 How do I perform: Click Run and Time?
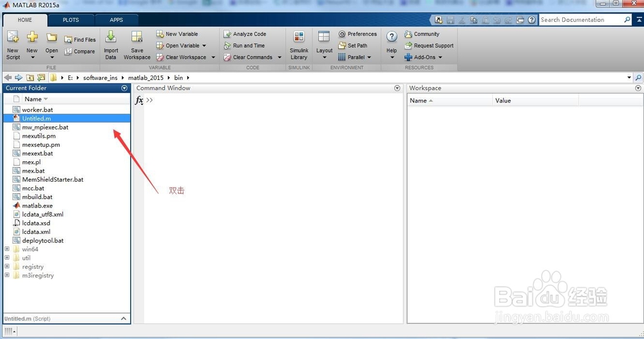coord(244,46)
